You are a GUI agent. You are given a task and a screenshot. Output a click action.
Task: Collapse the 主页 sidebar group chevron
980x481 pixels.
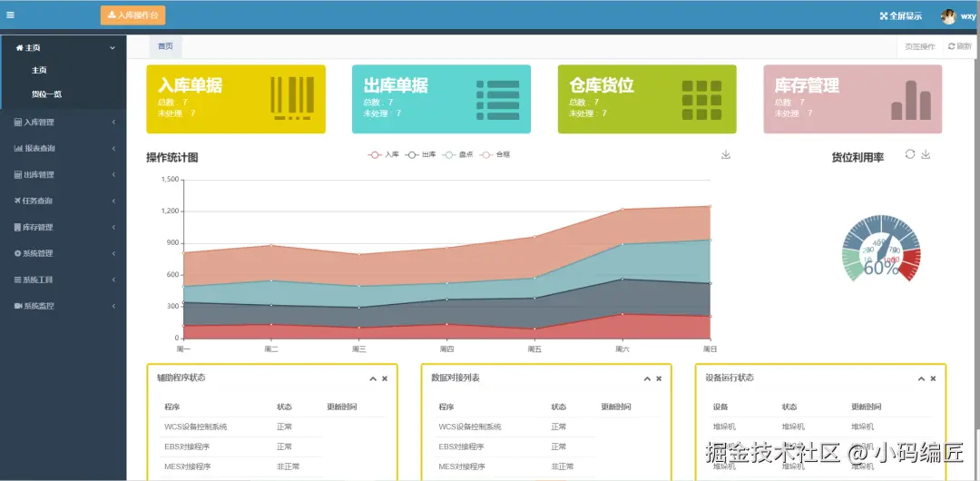click(x=113, y=47)
